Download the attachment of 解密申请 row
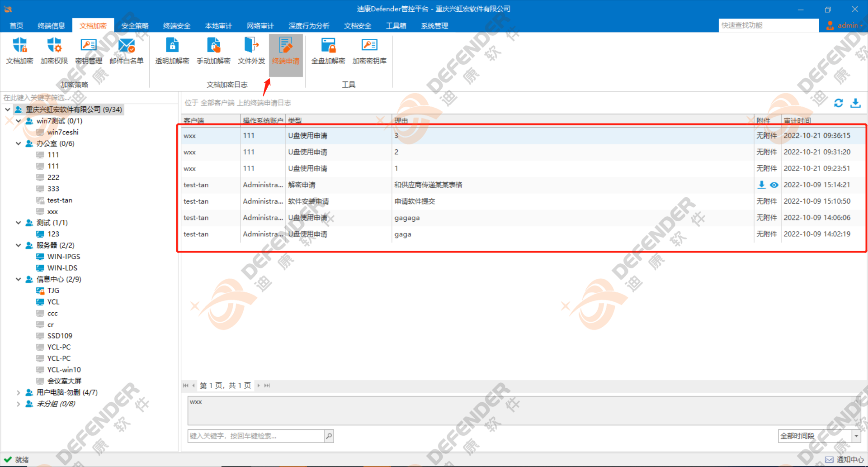This screenshot has width=868, height=467. [762, 185]
